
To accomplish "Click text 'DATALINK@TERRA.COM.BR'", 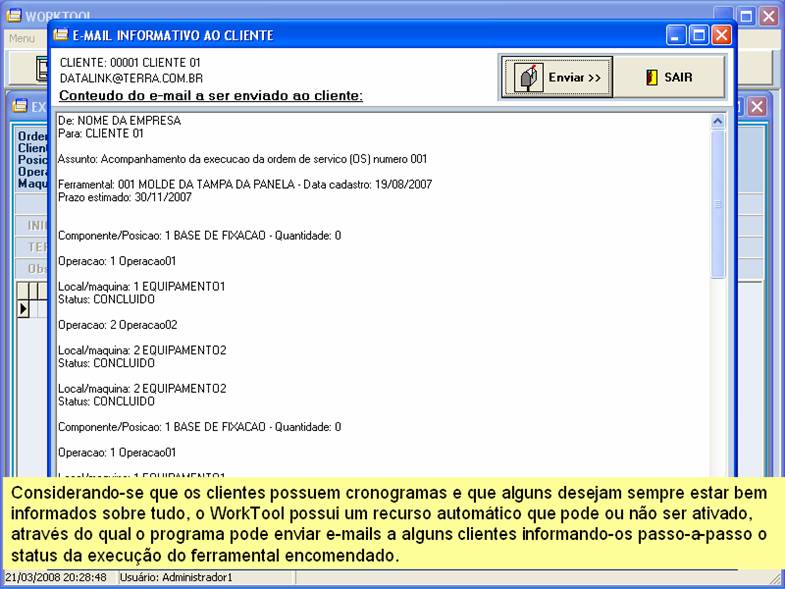I will pos(131,78).
